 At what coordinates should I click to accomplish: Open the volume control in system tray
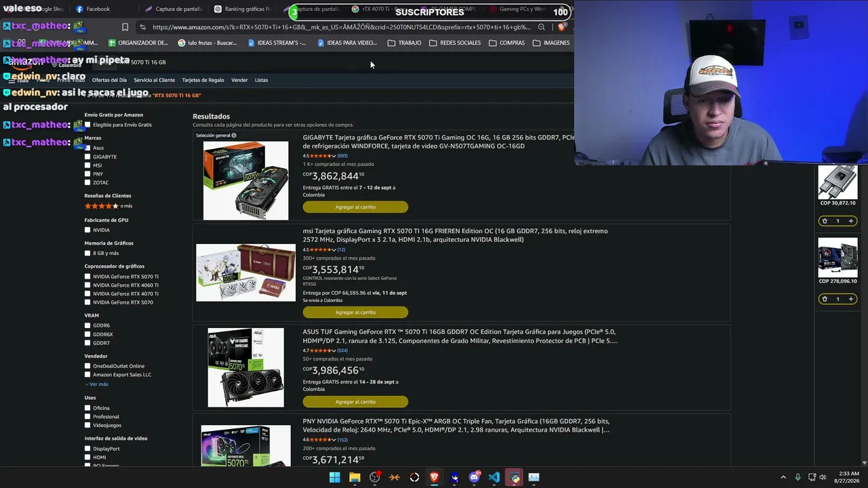[823, 477]
